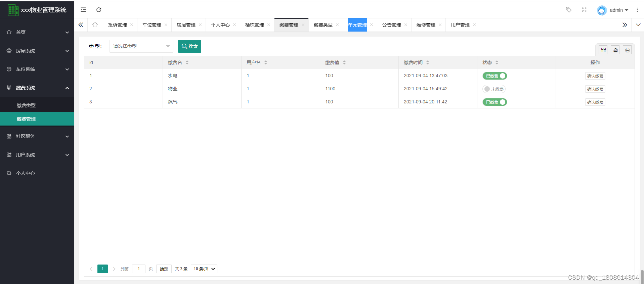Open 缴费类型 in the sidebar
The height and width of the screenshot is (284, 644).
point(37,105)
